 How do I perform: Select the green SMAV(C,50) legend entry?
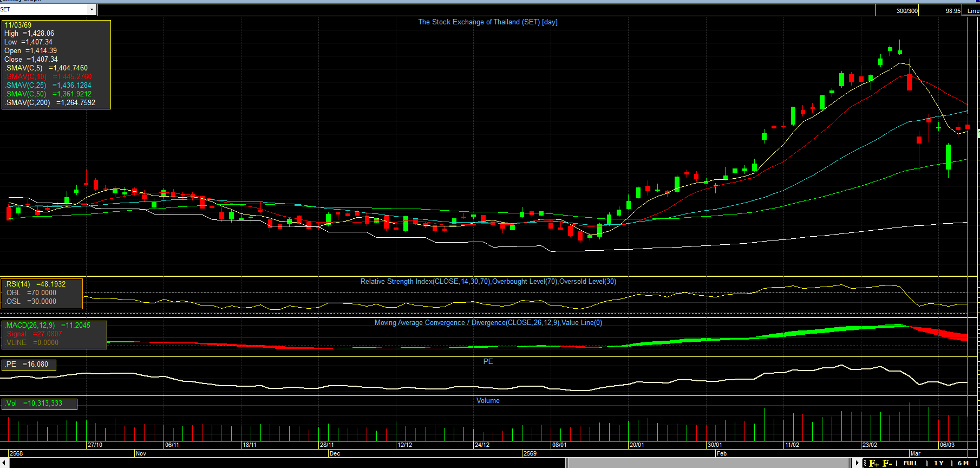coord(49,94)
